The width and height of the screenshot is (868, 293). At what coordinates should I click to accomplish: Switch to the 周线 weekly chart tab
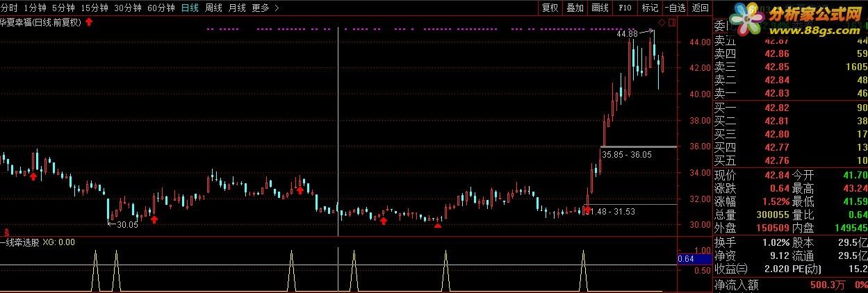click(x=213, y=8)
